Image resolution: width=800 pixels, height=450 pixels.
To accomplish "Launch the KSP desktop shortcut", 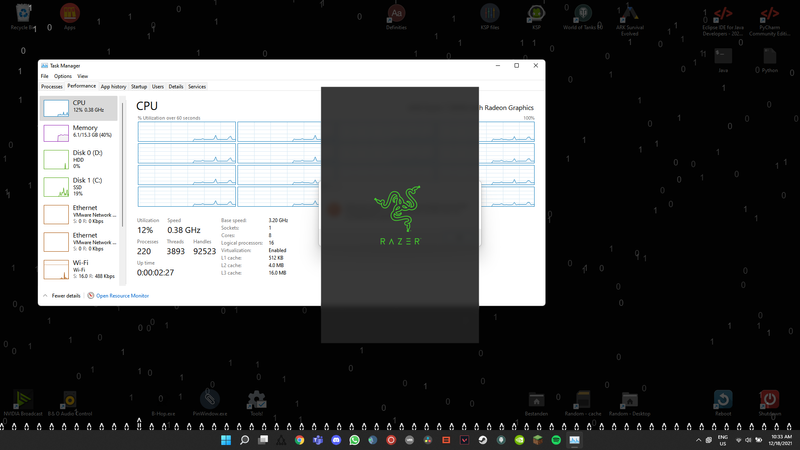I will (536, 17).
